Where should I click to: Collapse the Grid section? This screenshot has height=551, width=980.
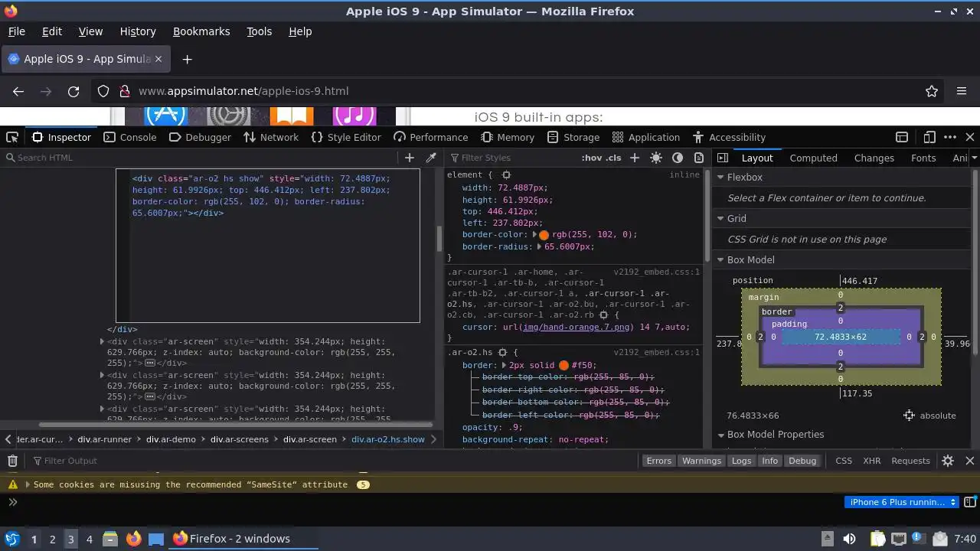click(720, 218)
